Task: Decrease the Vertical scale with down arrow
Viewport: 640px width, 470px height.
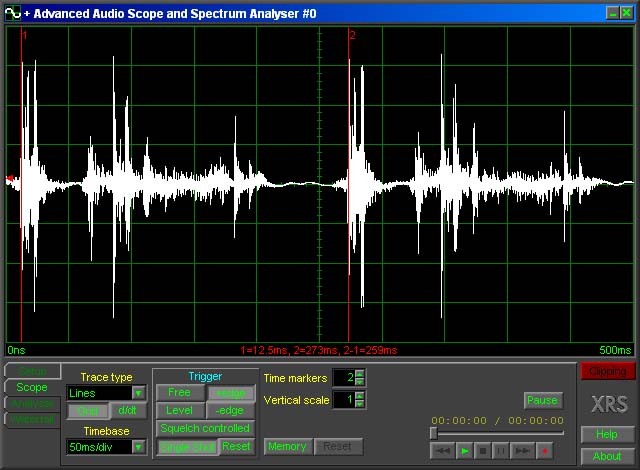Action: [x=360, y=403]
